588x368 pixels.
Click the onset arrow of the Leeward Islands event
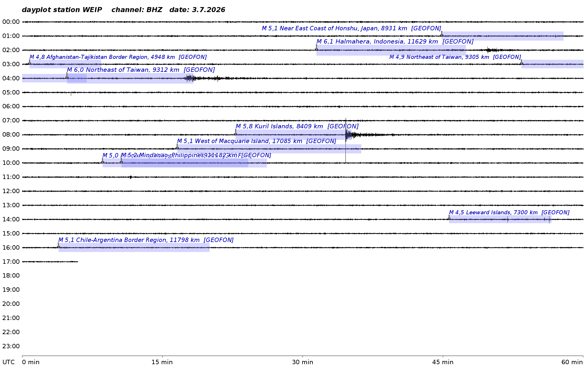[449, 217]
